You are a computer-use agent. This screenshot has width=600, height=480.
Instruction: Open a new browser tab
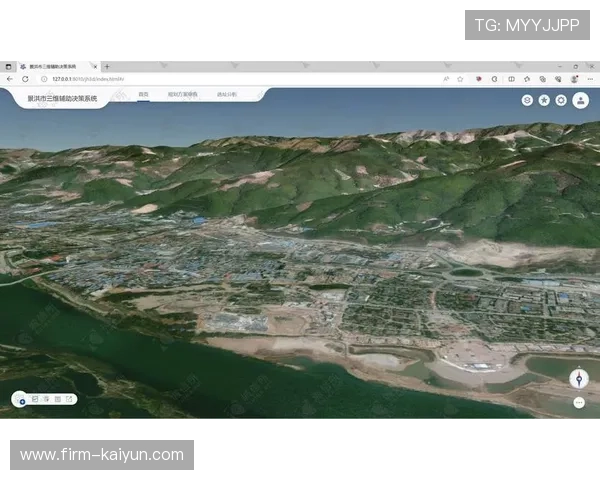(x=107, y=66)
